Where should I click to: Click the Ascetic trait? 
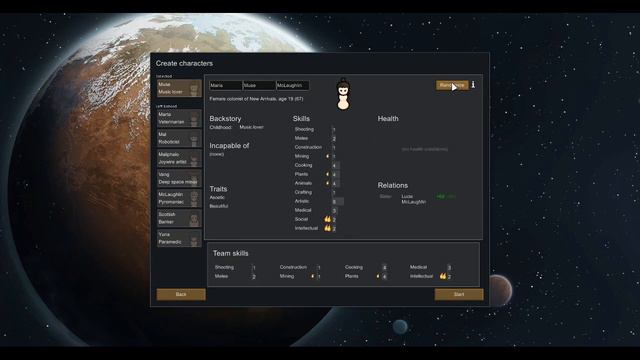pos(217,198)
